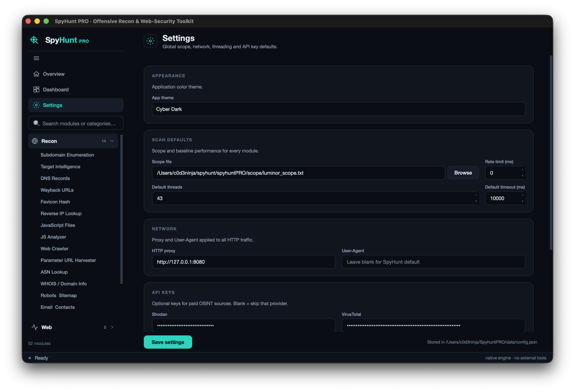Open Parameter URL Harvester module
Viewport: 575px width, 392px height.
pyautogui.click(x=68, y=260)
